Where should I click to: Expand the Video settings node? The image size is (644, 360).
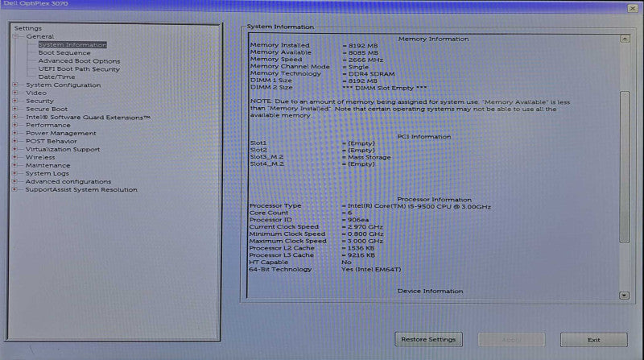click(x=15, y=93)
